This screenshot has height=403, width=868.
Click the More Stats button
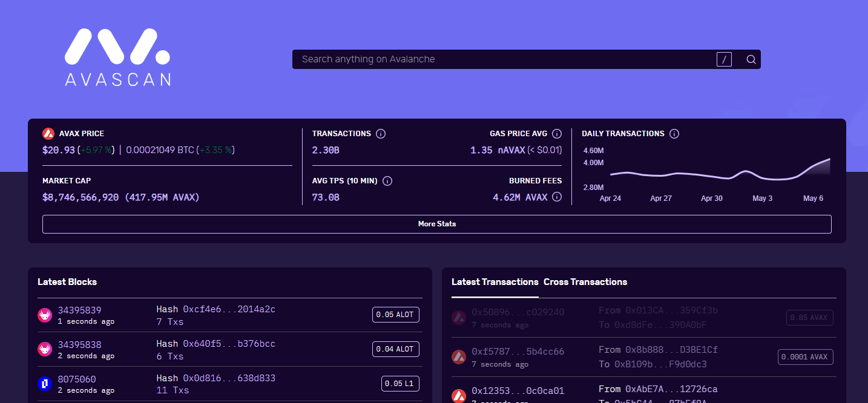click(x=437, y=224)
